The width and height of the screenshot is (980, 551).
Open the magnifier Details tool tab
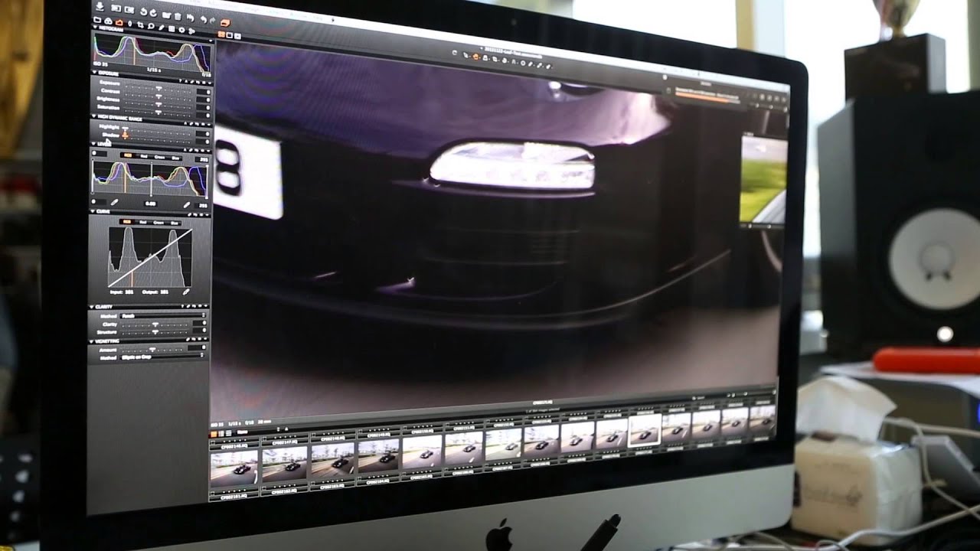(x=151, y=26)
